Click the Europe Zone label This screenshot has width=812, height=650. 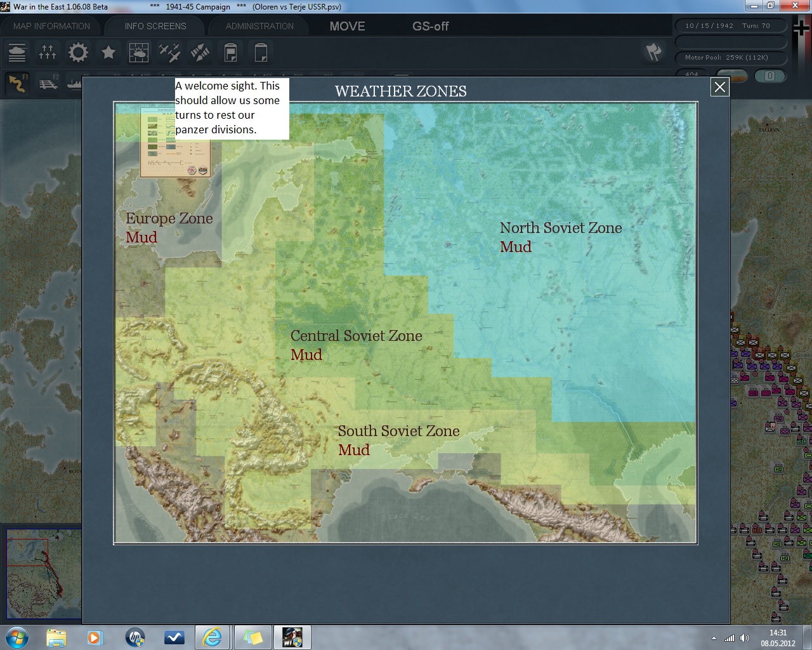click(169, 218)
